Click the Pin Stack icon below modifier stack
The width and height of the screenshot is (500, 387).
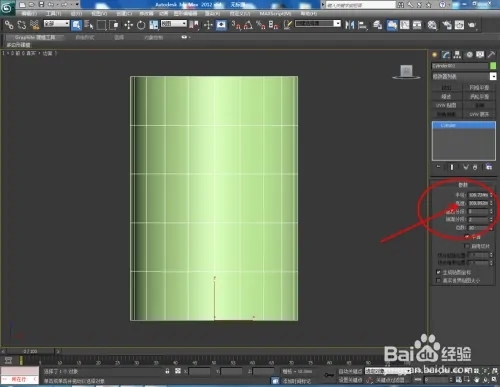click(x=438, y=167)
